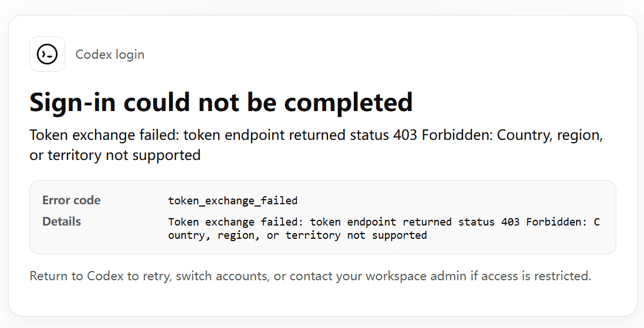This screenshot has height=328, width=644.
Task: Click the "Sign-in could not be completed" heading
Action: point(221,102)
